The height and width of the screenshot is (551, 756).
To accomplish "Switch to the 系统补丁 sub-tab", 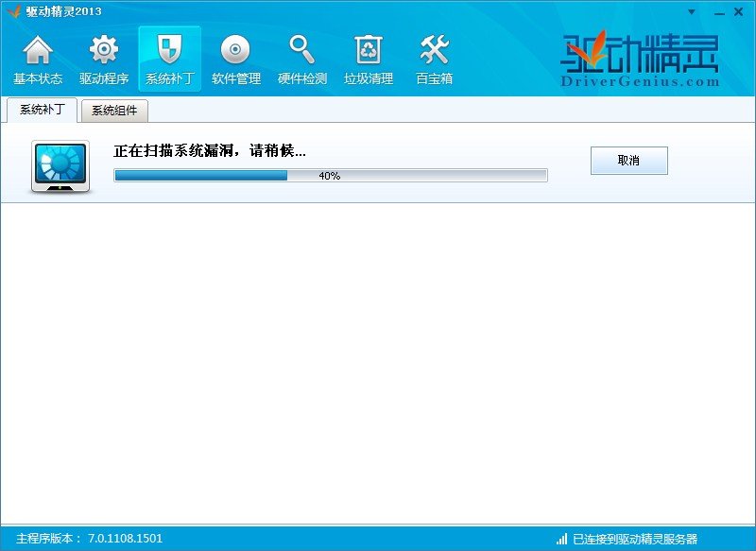I will pos(42,110).
